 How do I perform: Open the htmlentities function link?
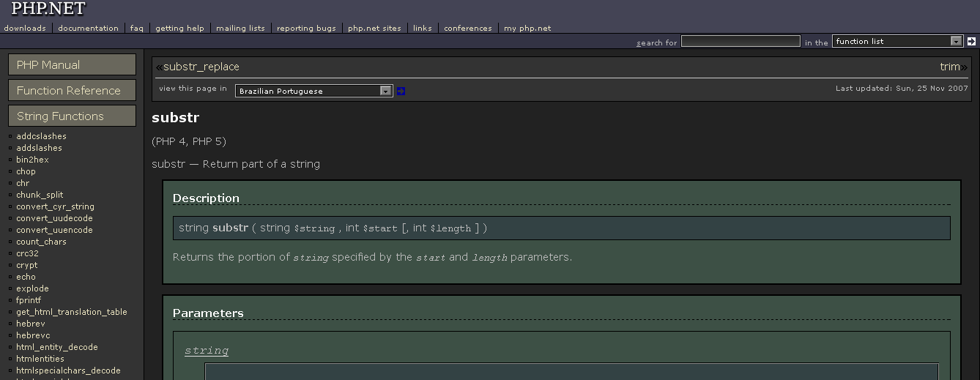40,359
